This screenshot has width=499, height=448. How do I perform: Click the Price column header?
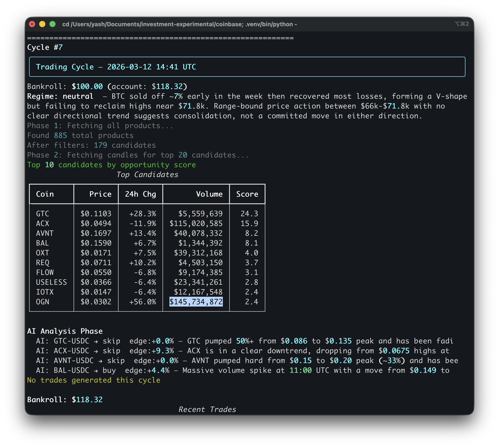point(100,194)
